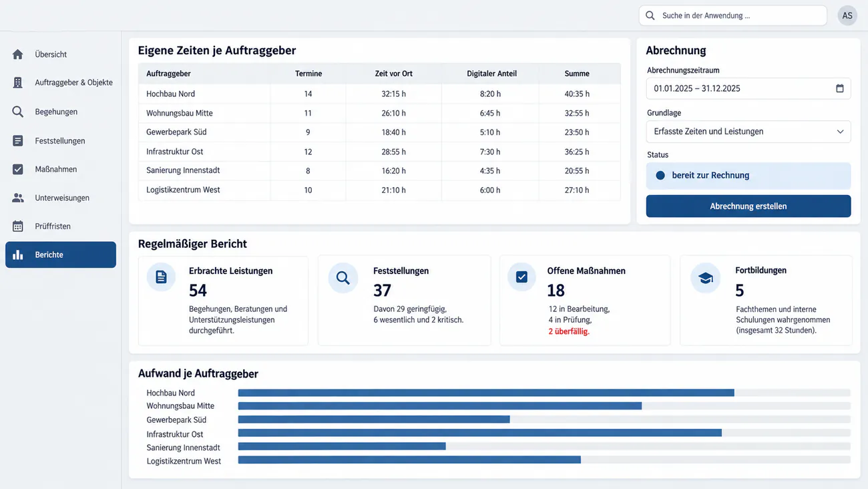868x489 pixels.
Task: Click the document icon beside Feststellungen
Action: point(18,141)
